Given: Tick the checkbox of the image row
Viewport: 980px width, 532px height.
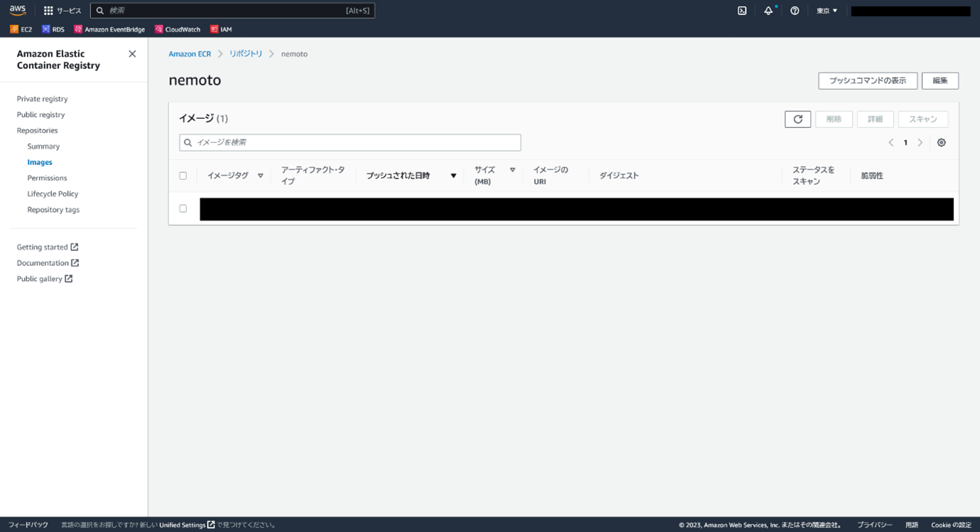Looking at the screenshot, I should click(183, 208).
